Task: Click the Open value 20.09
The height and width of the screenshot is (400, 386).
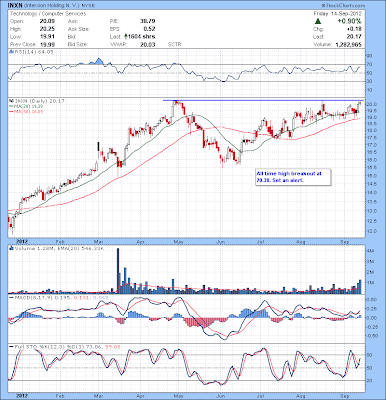Action: point(47,21)
